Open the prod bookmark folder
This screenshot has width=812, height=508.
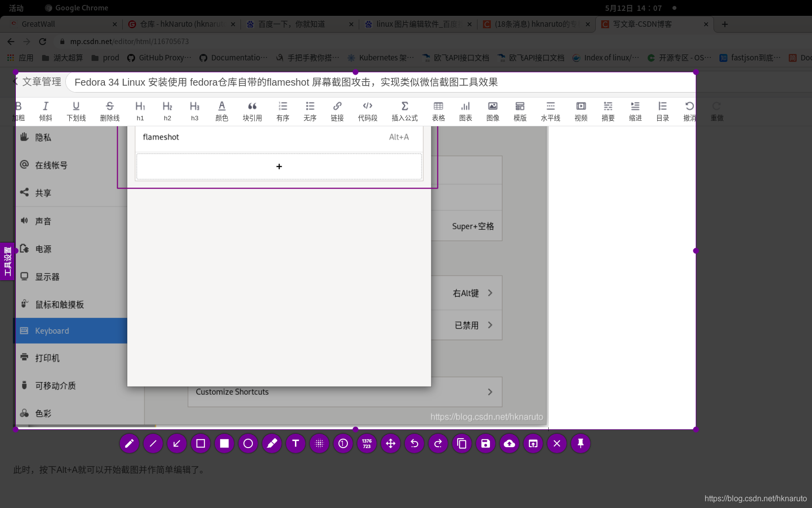coord(105,57)
